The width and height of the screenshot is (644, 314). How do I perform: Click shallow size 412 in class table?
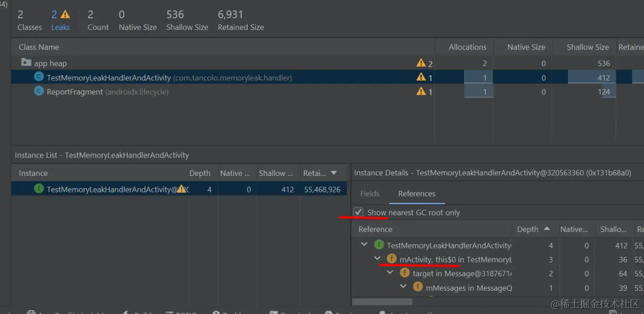coord(604,78)
